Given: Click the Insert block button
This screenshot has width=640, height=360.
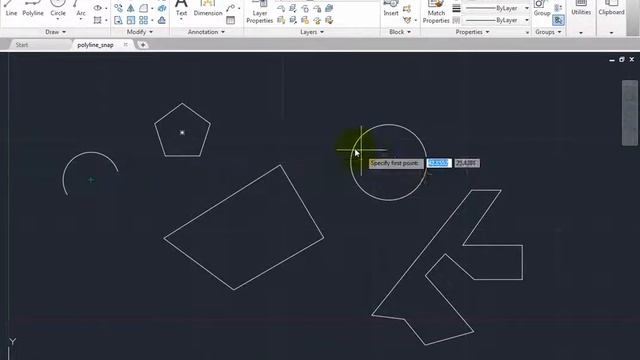Looking at the screenshot, I should click(x=391, y=9).
